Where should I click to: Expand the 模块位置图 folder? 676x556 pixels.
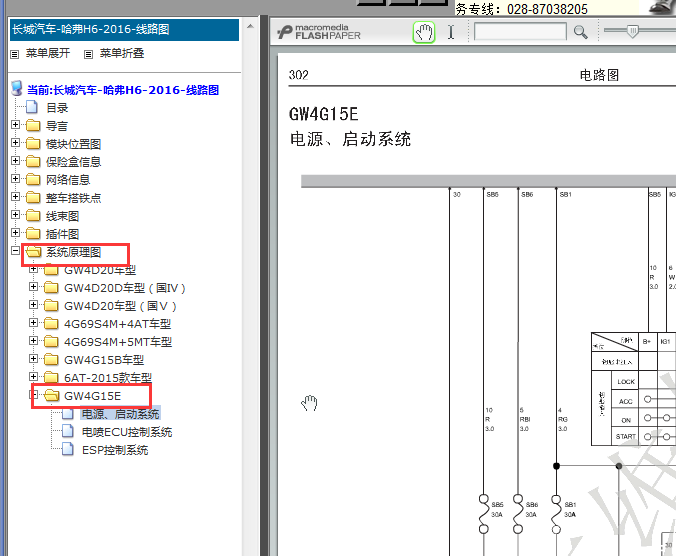(16, 143)
